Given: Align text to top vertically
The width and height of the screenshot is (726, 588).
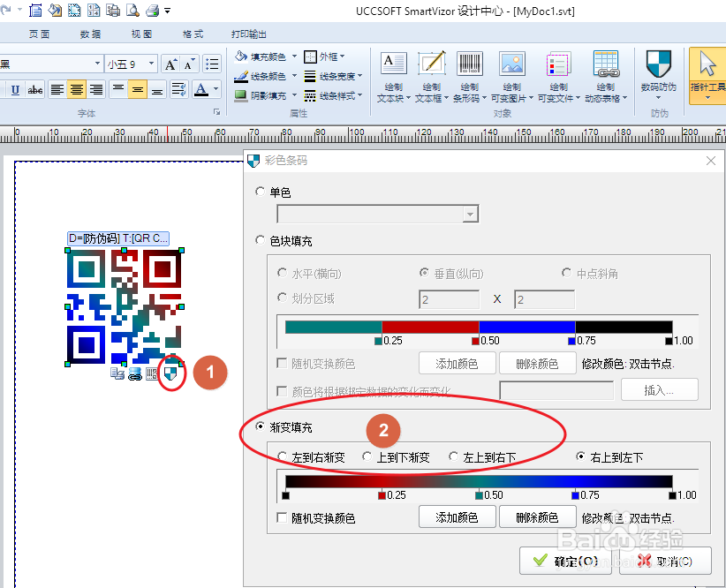Looking at the screenshot, I should pos(118,89).
